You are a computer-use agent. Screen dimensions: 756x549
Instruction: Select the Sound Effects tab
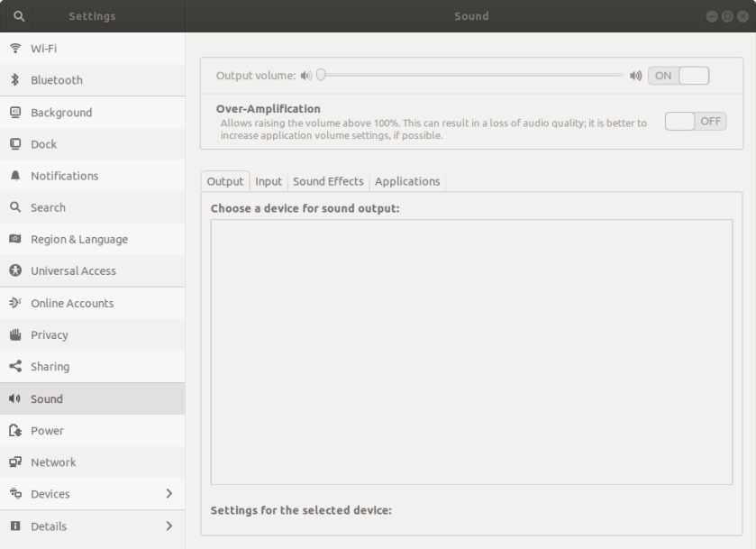[328, 181]
